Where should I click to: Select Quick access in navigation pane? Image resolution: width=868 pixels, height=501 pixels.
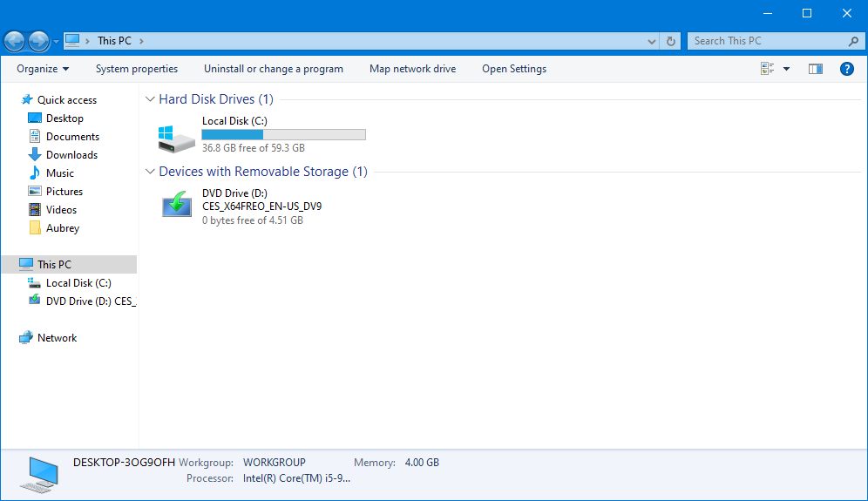(66, 99)
